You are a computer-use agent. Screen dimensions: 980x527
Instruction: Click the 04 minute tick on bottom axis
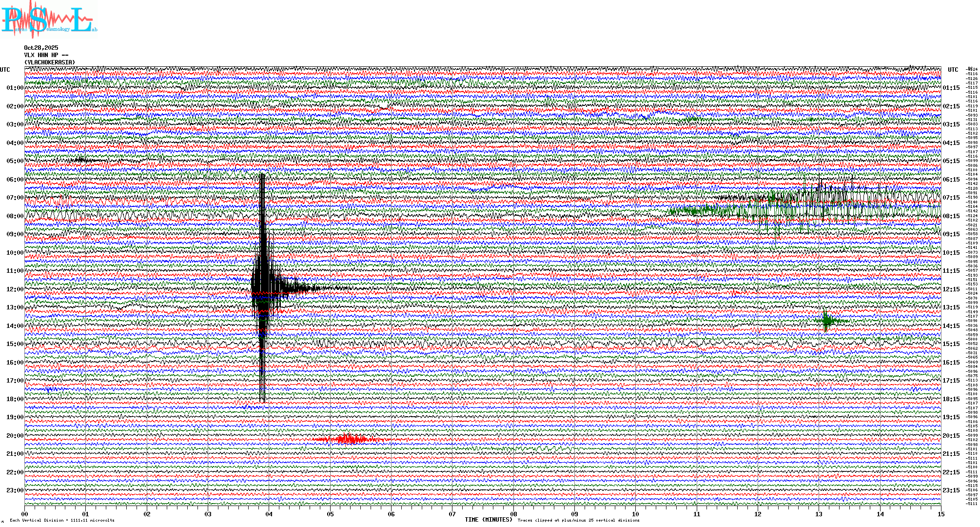[269, 514]
